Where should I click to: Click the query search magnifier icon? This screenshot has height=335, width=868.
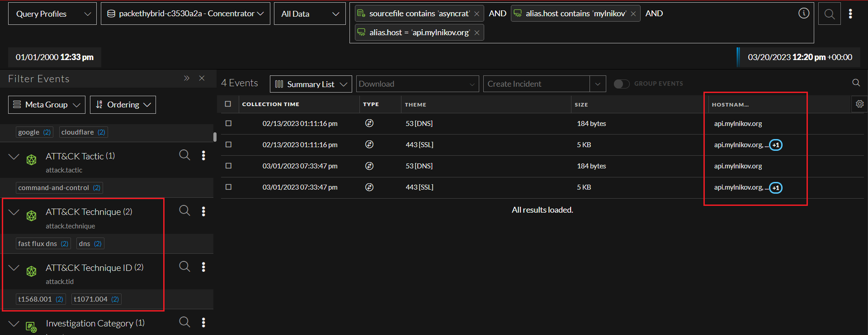pos(829,14)
